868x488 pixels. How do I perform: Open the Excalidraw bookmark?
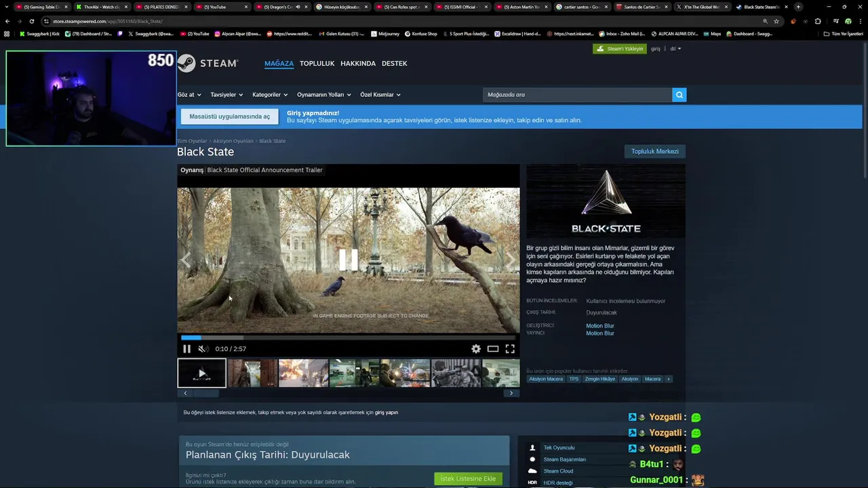click(x=517, y=33)
